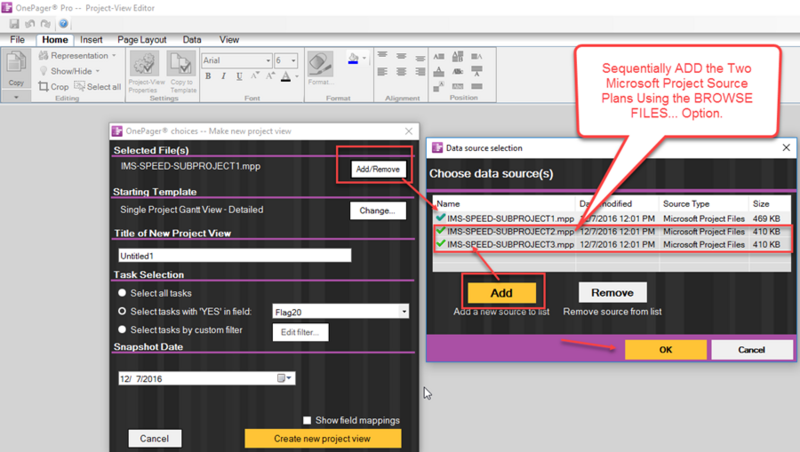This screenshot has width=800, height=452.
Task: Increase font size with grow icon
Action: click(x=270, y=76)
